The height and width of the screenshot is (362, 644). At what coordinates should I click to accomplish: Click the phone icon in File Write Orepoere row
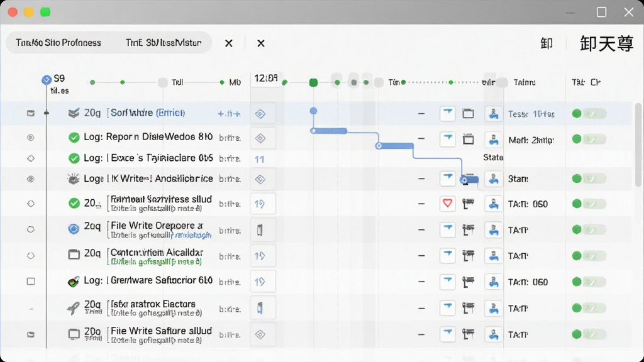coord(260,230)
